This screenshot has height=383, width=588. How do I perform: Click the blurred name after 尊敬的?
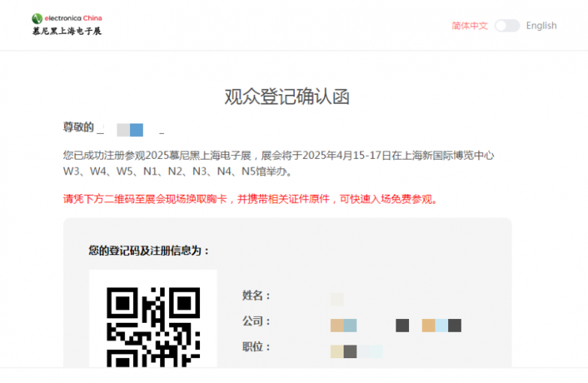point(130,129)
